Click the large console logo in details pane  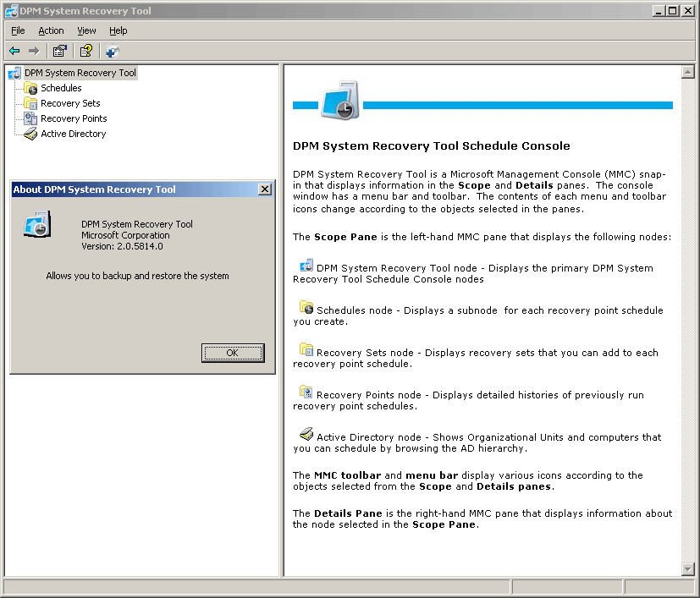[340, 101]
